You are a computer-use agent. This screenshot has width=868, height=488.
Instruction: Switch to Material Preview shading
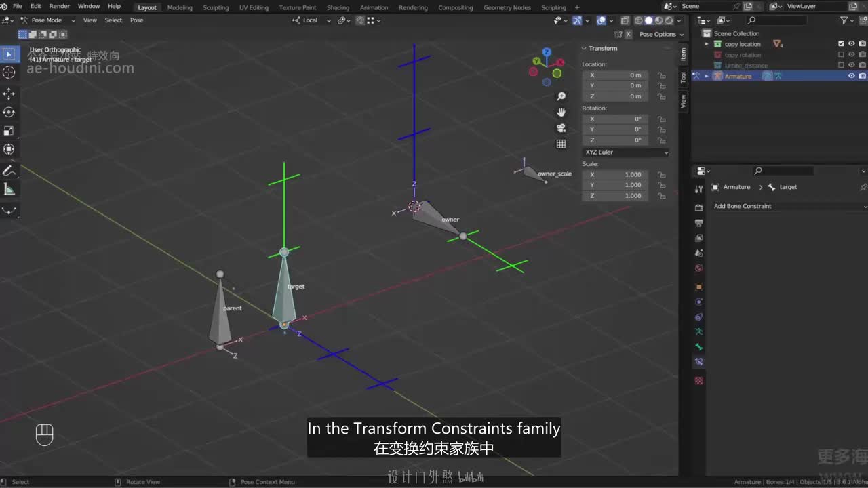click(658, 20)
